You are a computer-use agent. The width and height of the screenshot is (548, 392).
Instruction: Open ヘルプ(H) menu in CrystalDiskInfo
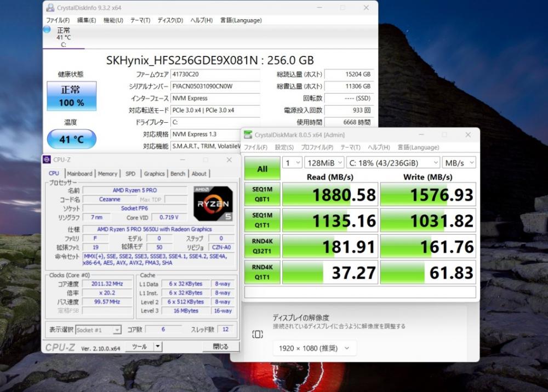click(x=201, y=20)
